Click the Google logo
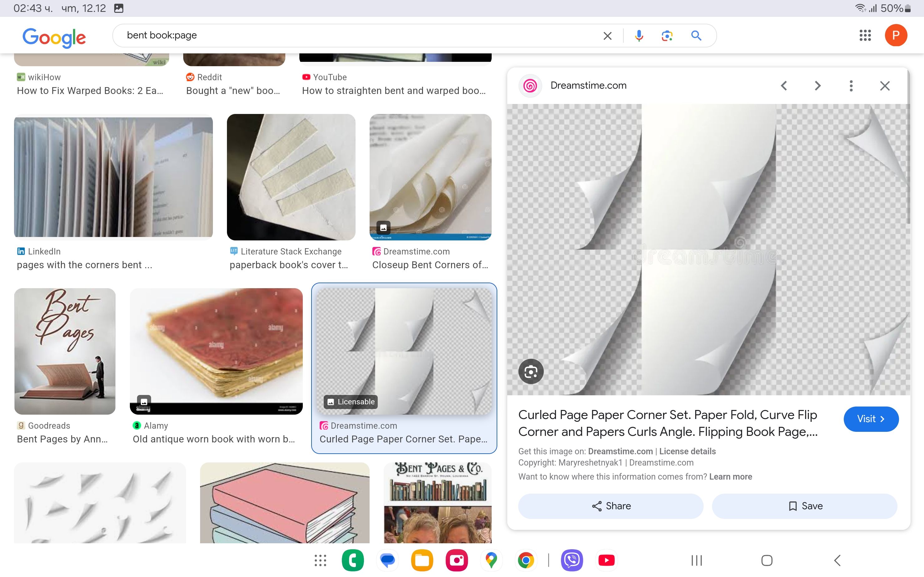Screen dimensions: 924x577 coord(54,37)
